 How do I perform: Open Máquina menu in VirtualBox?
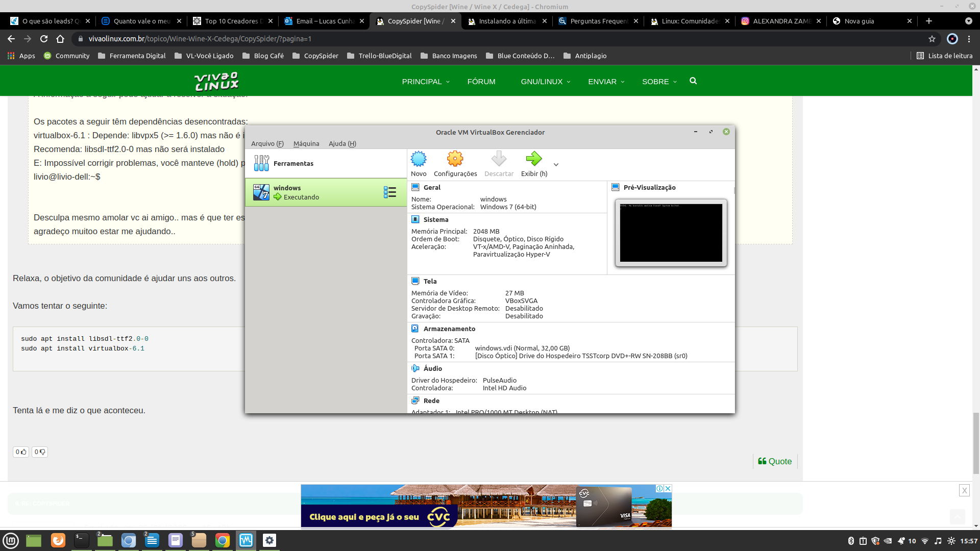click(x=306, y=143)
